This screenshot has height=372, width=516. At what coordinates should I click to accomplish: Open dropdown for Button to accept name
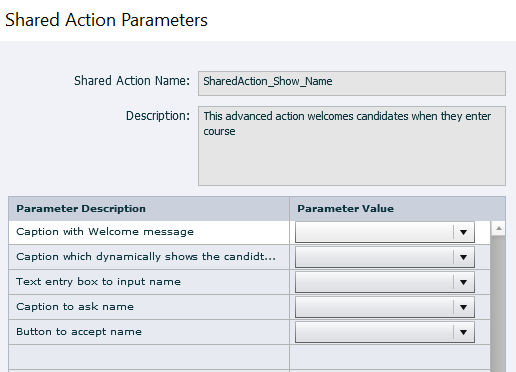point(385,332)
